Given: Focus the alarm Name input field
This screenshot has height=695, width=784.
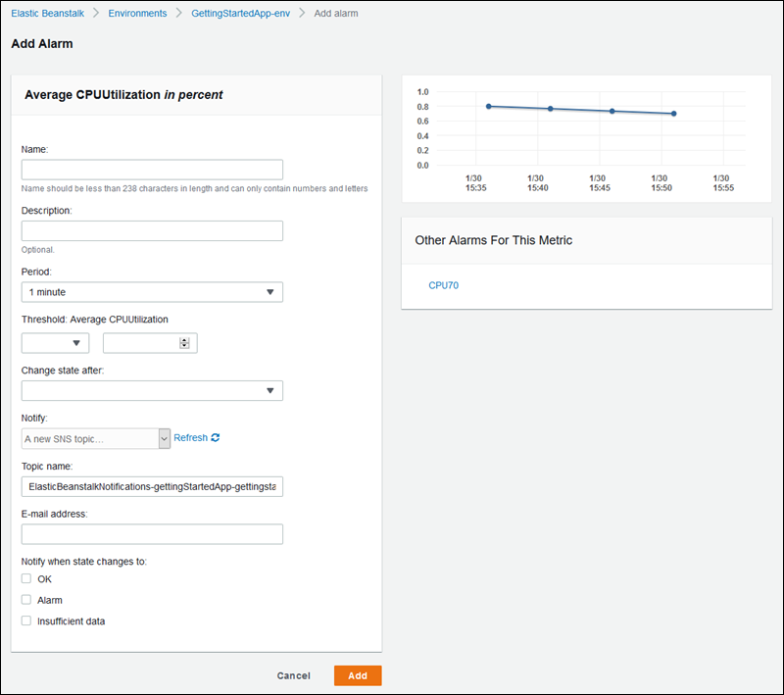Looking at the screenshot, I should 152,170.
